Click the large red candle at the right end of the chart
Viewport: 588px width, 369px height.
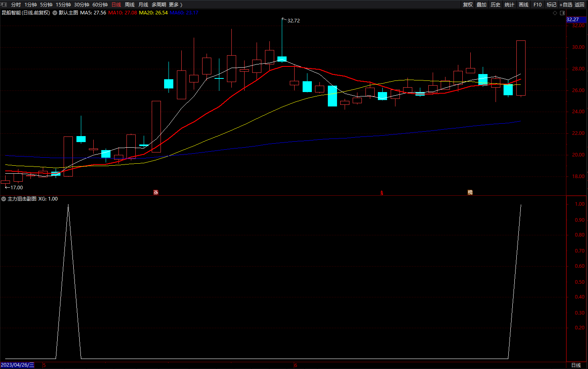pyautogui.click(x=521, y=68)
